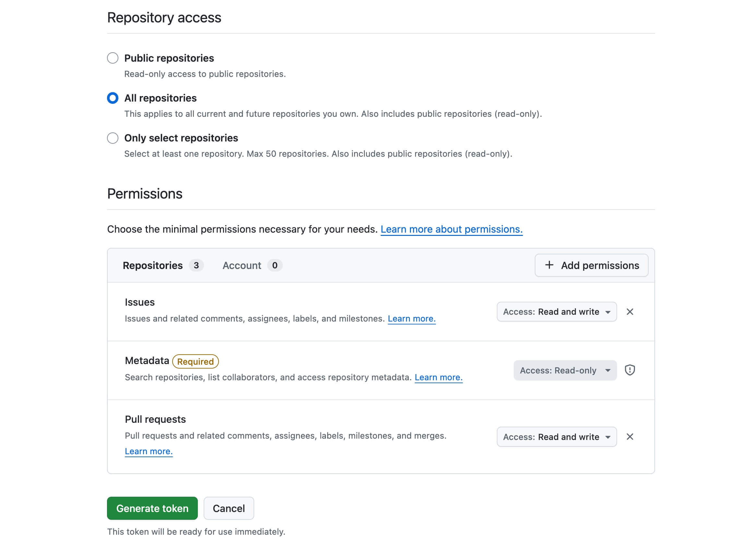Follow the Metadata Learn more link
The height and width of the screenshot is (560, 729).
(x=438, y=377)
